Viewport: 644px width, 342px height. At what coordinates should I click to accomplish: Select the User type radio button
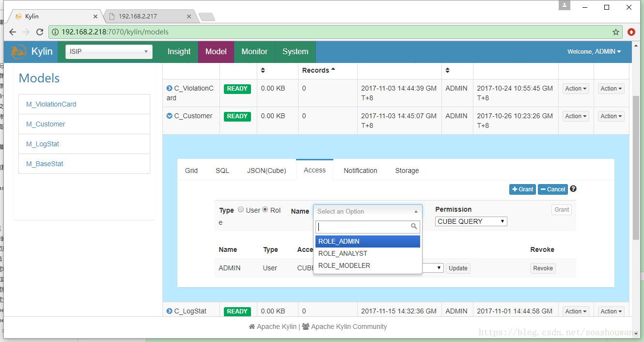tap(241, 210)
